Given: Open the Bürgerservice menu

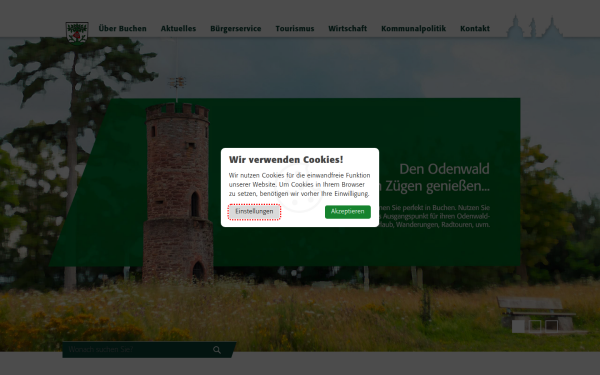Looking at the screenshot, I should 236,28.
